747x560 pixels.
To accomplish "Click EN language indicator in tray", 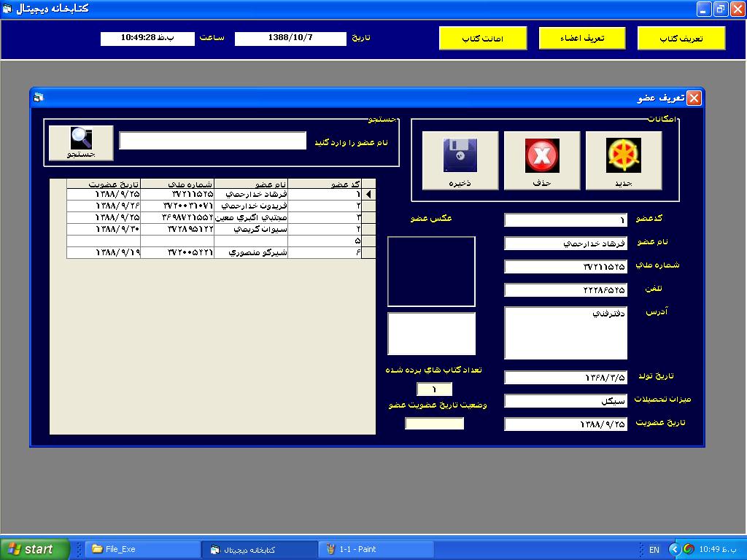I will (x=654, y=550).
